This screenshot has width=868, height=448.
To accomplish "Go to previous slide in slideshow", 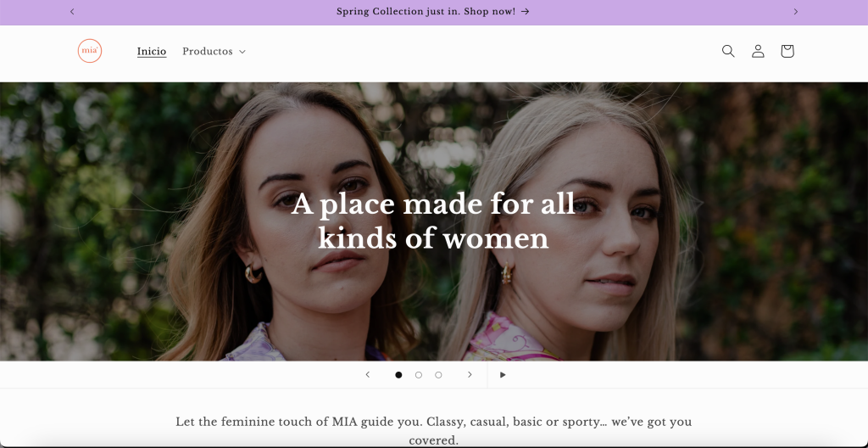I will pos(368,375).
